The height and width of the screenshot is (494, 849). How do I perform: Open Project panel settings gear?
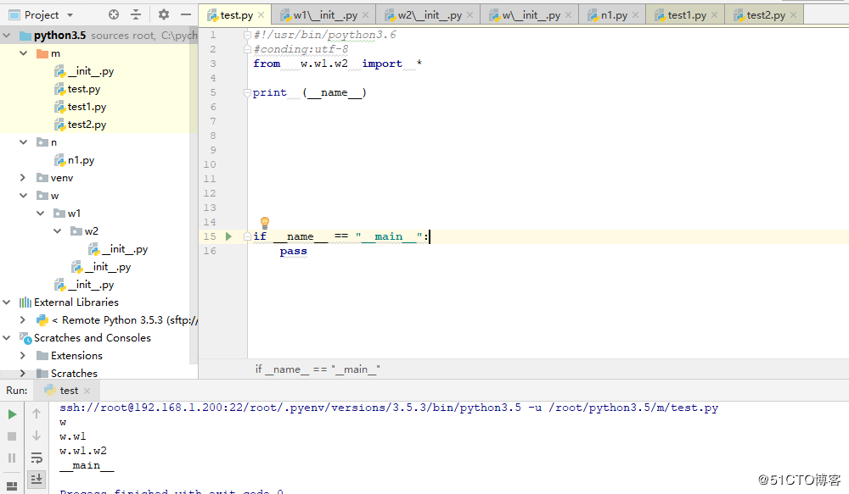coord(164,15)
